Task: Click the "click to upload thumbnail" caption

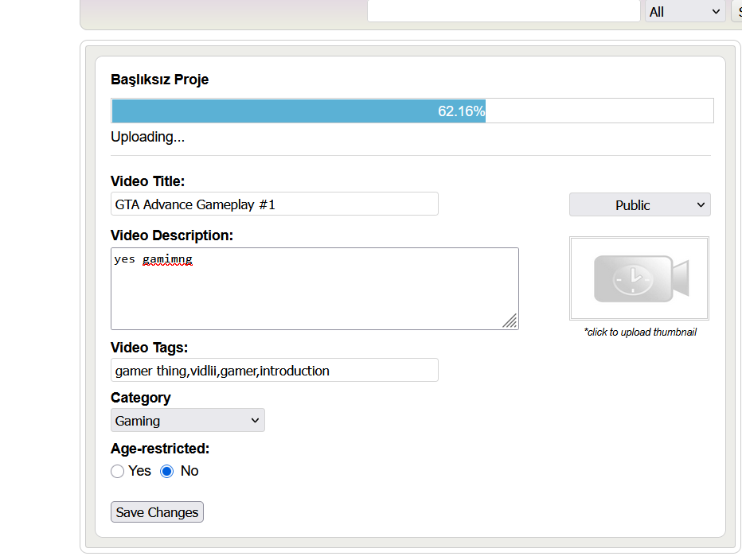Action: click(x=639, y=332)
